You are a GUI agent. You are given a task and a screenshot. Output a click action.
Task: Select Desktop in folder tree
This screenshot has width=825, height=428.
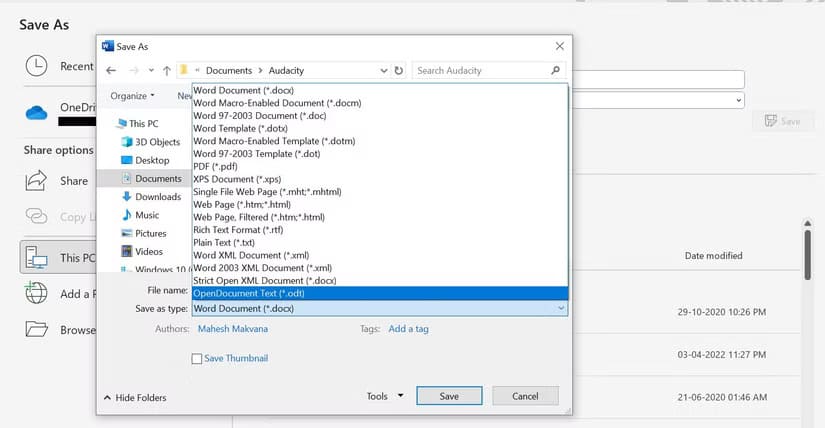(146, 160)
